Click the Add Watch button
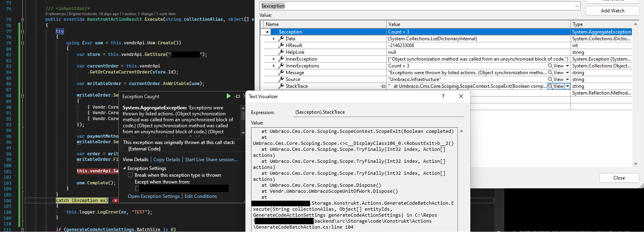 (613, 11)
